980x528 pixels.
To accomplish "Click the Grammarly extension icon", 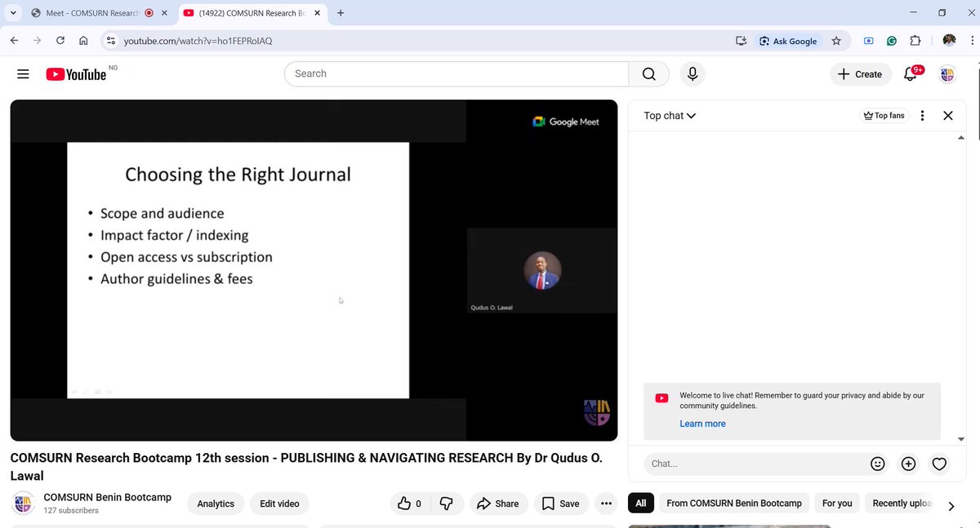I will (x=892, y=41).
